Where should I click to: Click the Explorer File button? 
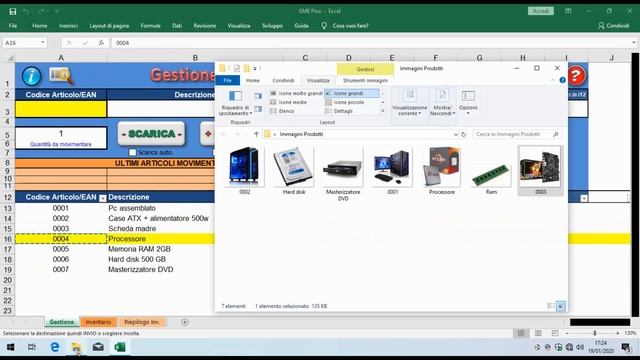point(228,80)
